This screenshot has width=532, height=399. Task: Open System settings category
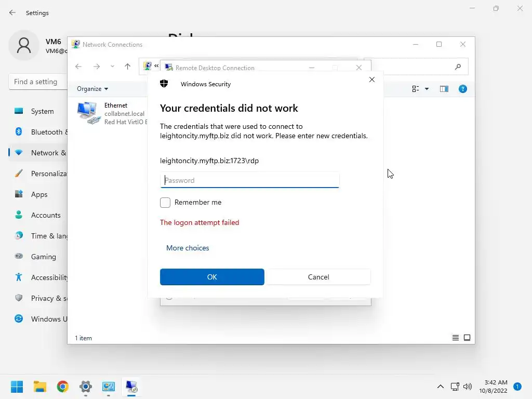[38, 111]
